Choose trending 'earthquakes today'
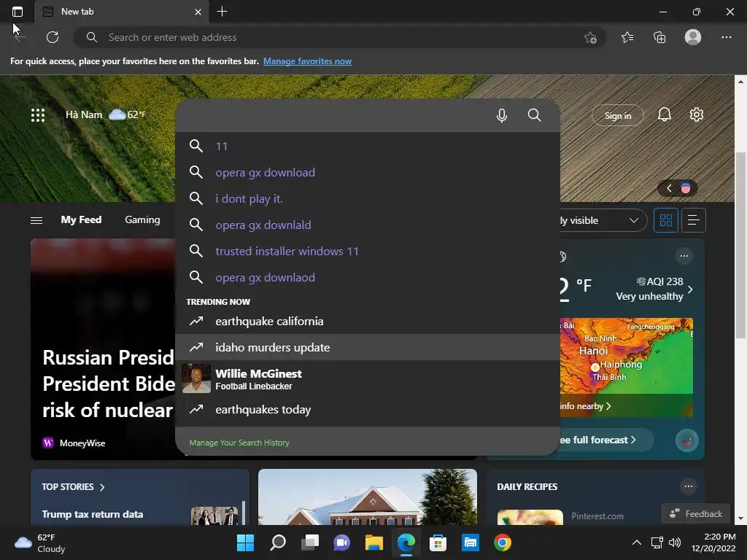Image resolution: width=747 pixels, height=560 pixels. click(x=368, y=409)
